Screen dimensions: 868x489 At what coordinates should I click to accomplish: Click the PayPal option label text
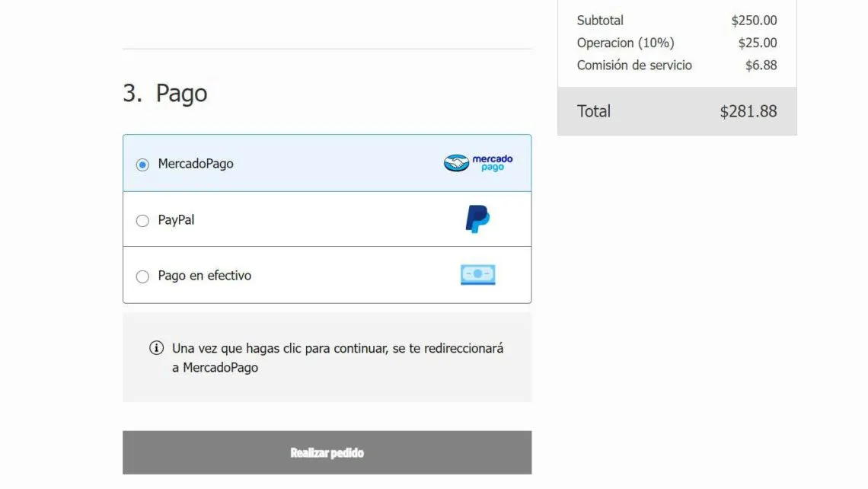(176, 220)
